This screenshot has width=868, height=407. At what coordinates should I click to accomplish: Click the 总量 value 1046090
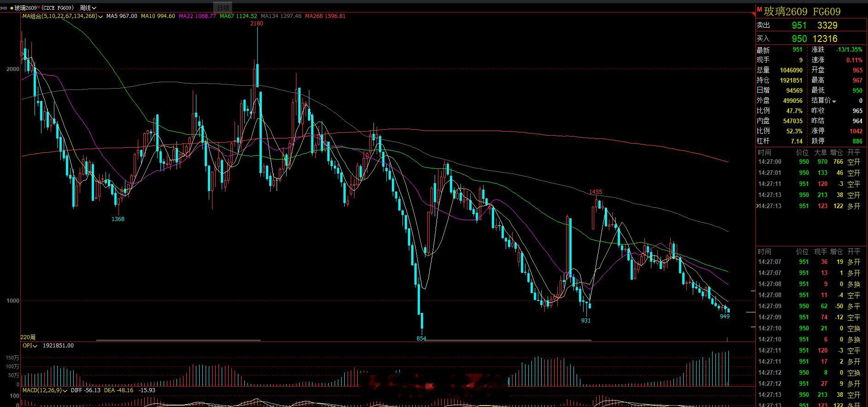pyautogui.click(x=791, y=70)
